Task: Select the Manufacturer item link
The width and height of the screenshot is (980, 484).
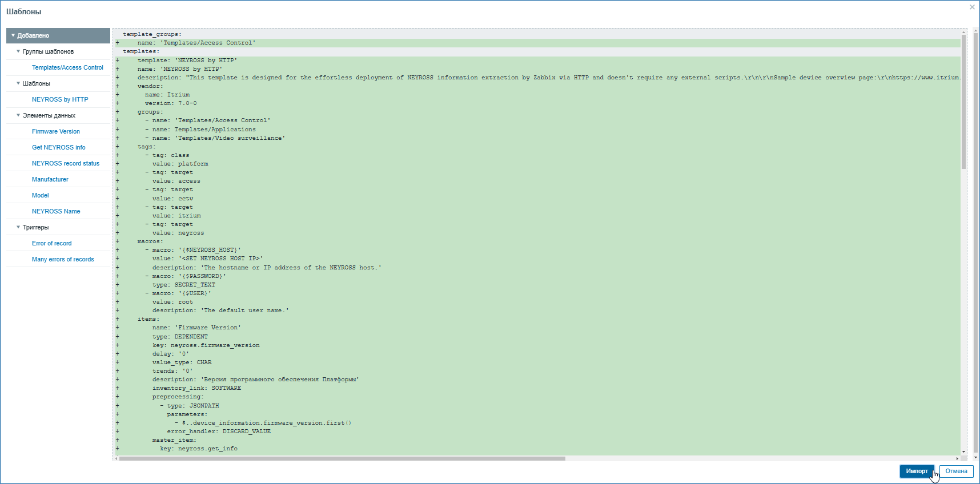Action: 50,179
